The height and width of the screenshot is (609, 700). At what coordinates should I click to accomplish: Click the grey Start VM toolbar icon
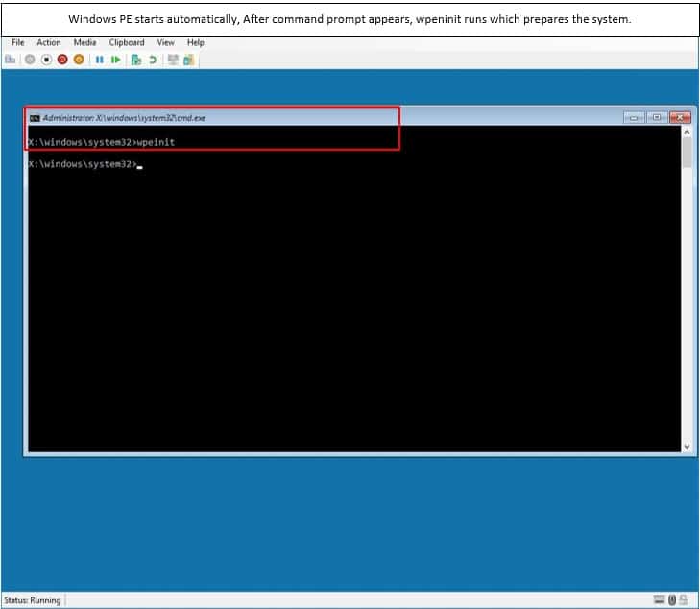pyautogui.click(x=30, y=60)
